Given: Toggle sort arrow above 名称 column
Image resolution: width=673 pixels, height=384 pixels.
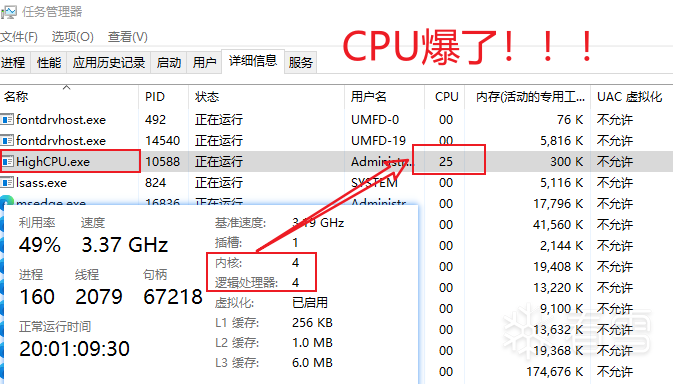Looking at the screenshot, I should pyautogui.click(x=67, y=88).
